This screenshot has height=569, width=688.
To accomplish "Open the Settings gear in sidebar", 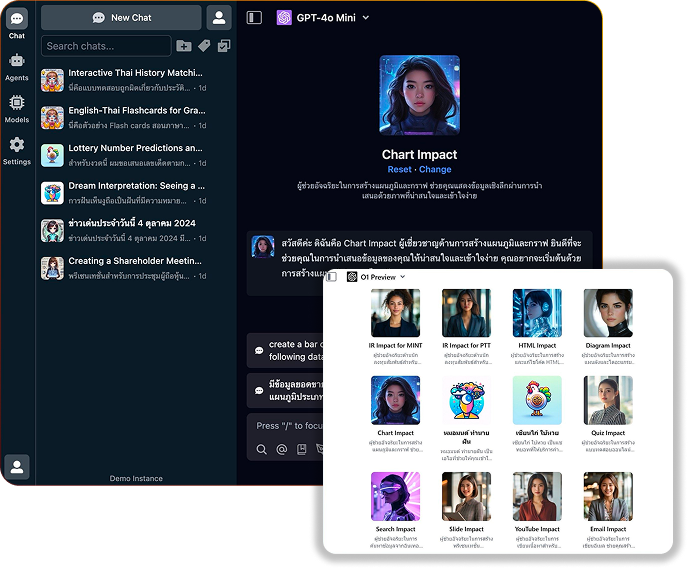I will [x=17, y=150].
